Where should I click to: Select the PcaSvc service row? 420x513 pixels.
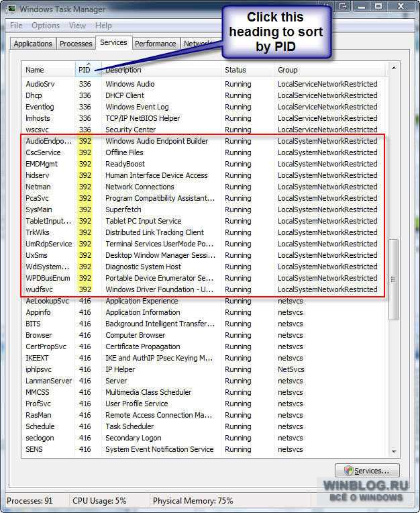click(x=204, y=198)
